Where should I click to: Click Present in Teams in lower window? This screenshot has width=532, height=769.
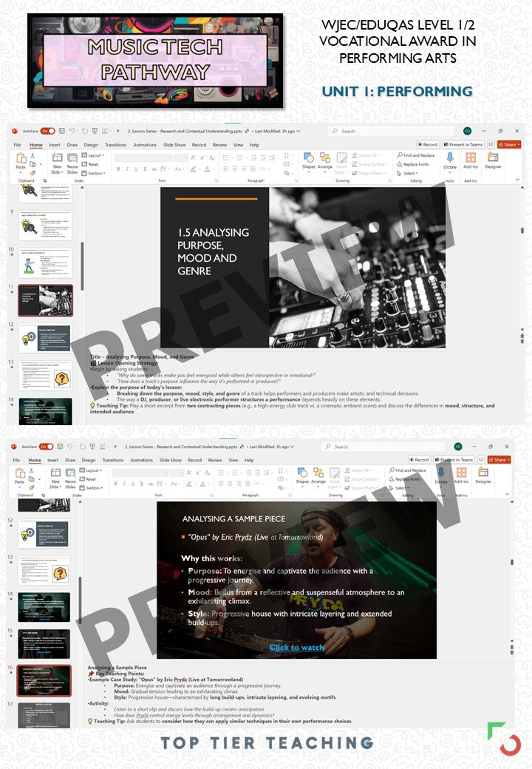pyautogui.click(x=463, y=460)
